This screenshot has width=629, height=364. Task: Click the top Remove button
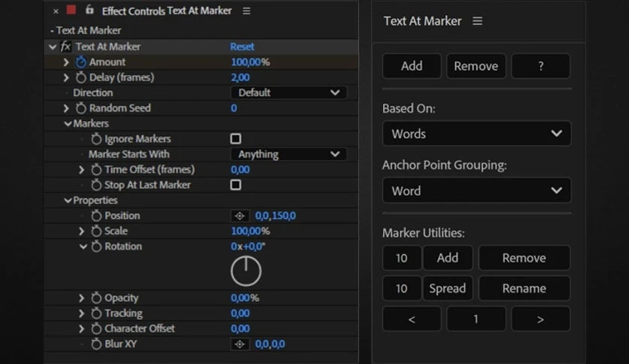pos(476,65)
